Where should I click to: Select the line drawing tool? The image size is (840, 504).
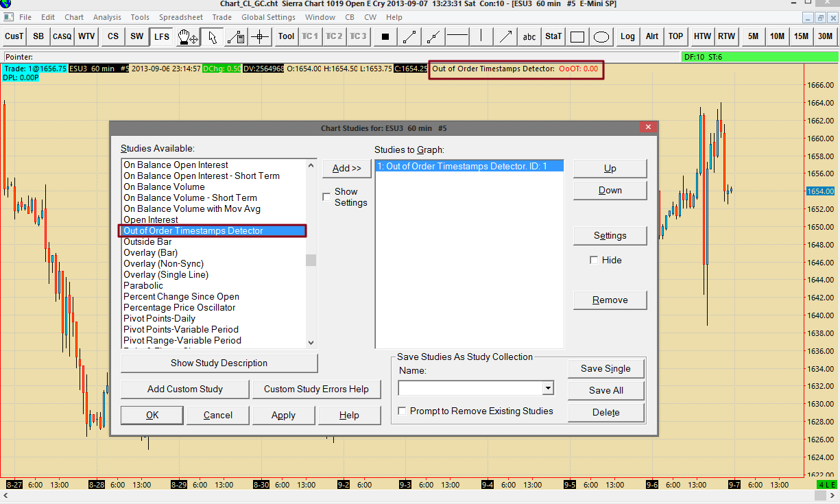409,36
